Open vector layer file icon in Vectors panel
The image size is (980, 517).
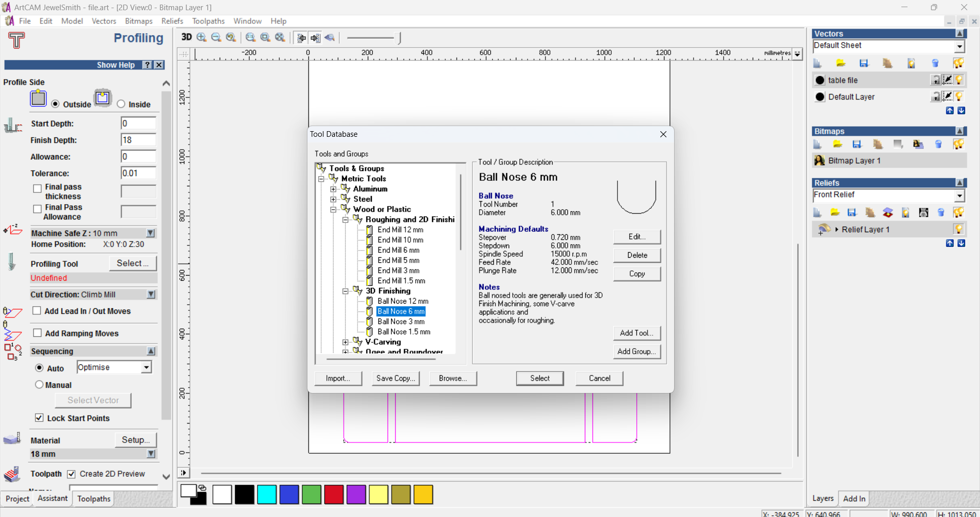coord(841,63)
